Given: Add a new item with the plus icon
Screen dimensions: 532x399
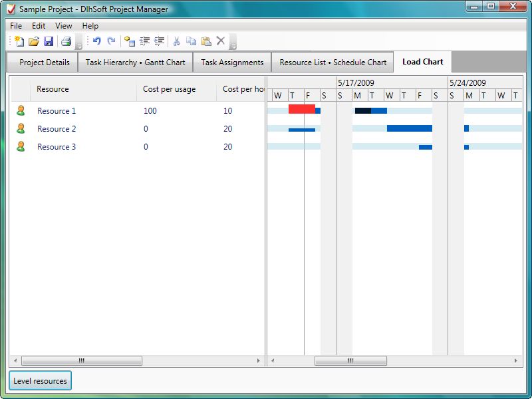Looking at the screenshot, I should [x=130, y=41].
